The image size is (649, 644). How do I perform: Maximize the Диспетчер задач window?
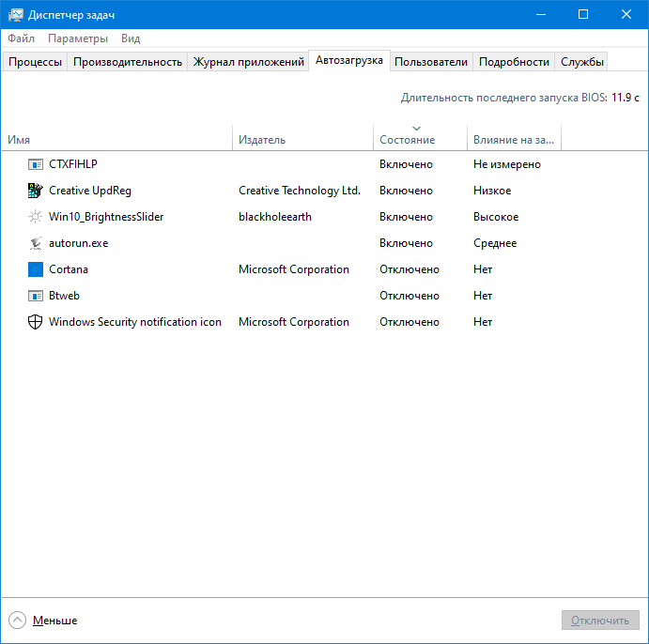[583, 14]
